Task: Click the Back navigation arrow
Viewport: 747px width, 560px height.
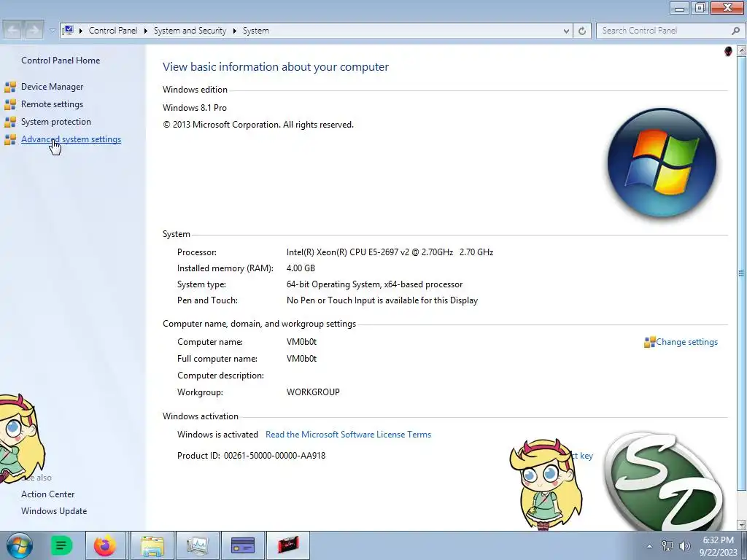Action: (13, 31)
